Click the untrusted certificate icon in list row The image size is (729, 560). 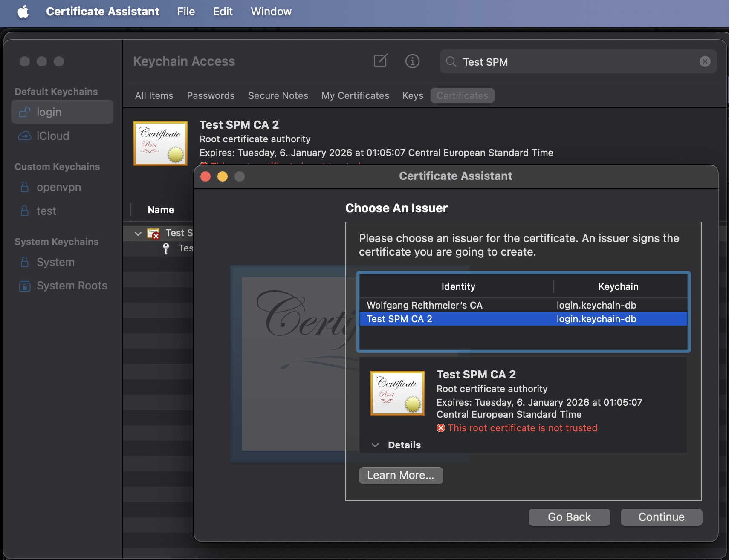click(x=153, y=234)
